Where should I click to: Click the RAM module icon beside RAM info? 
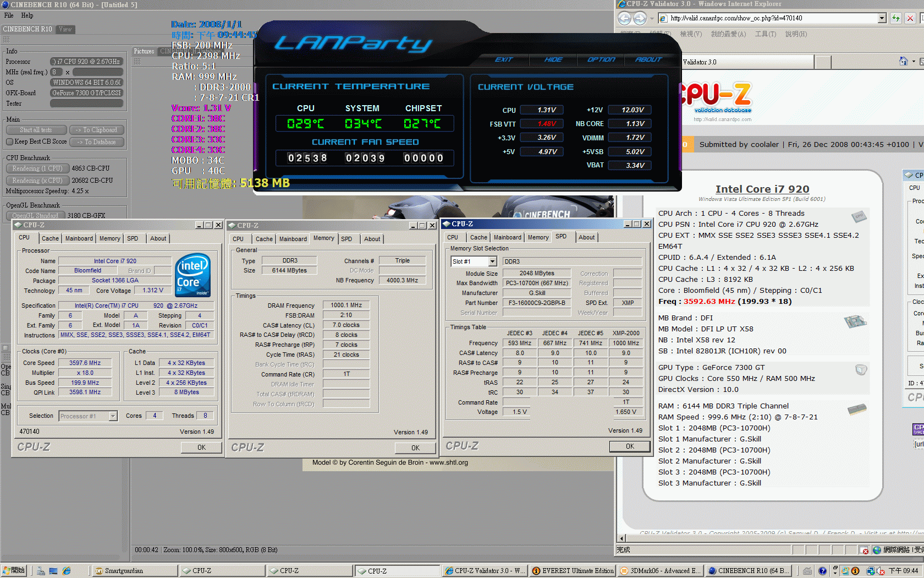click(x=857, y=409)
